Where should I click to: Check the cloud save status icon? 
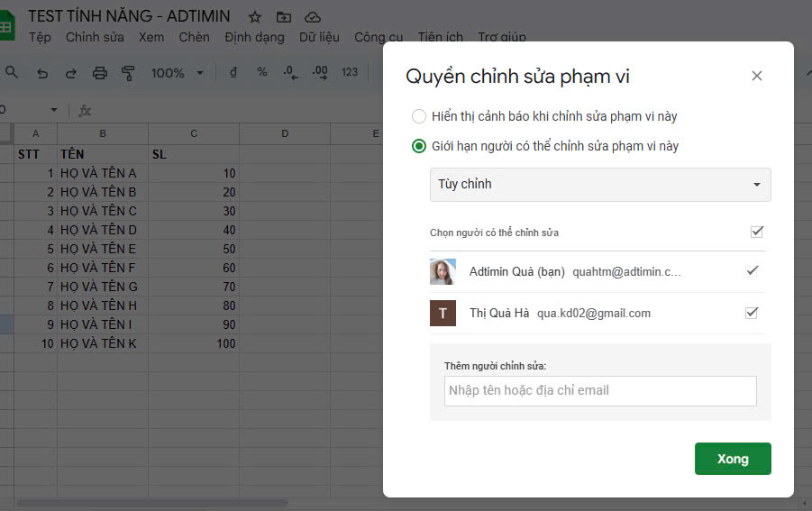click(x=312, y=17)
